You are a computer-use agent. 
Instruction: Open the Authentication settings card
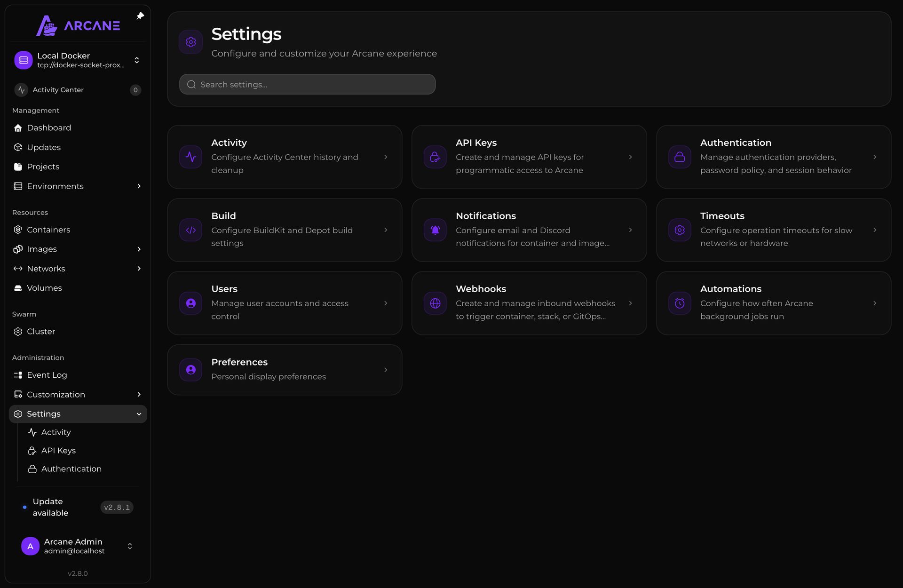tap(774, 157)
